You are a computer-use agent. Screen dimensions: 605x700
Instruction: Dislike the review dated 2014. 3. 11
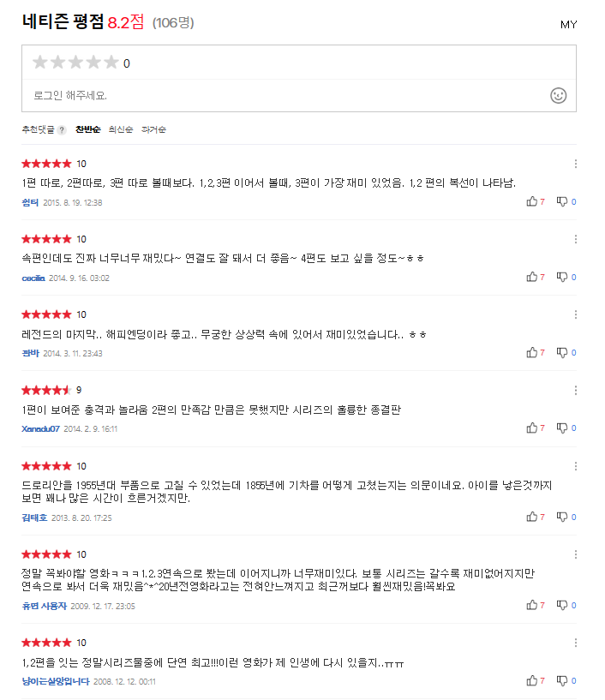(x=562, y=352)
